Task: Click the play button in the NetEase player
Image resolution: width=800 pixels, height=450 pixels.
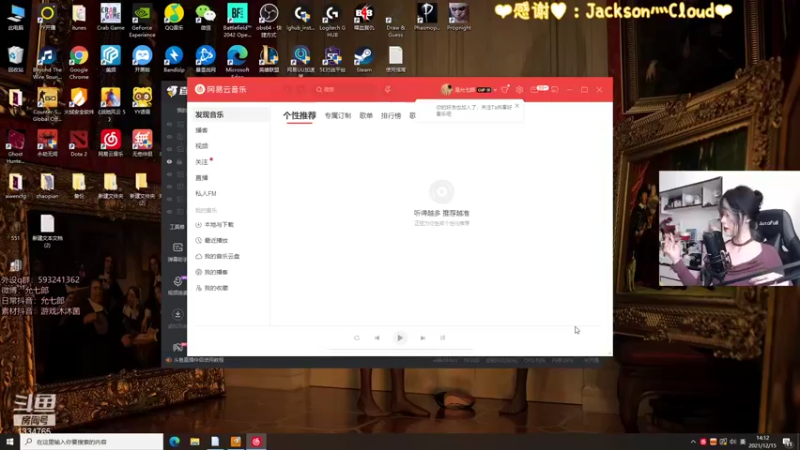Action: [400, 338]
